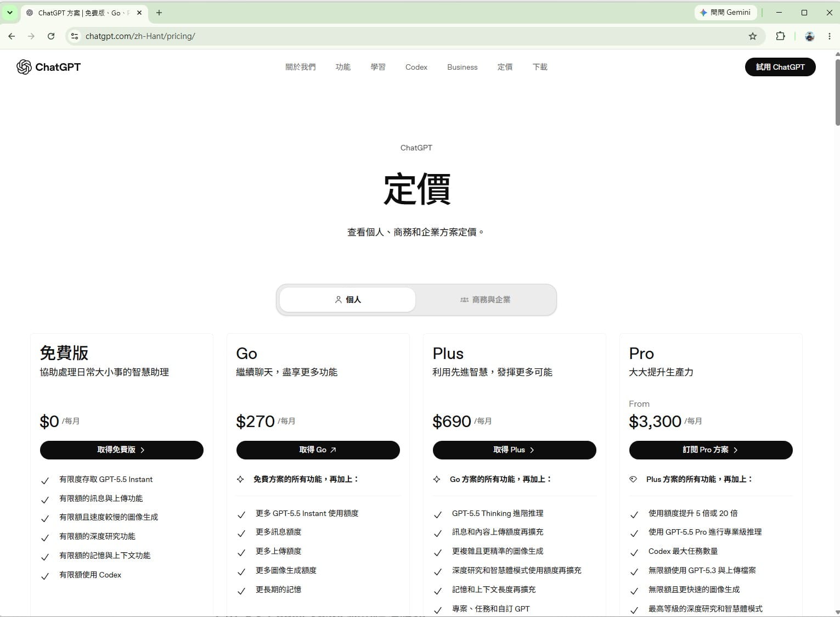This screenshot has height=617, width=840.
Task: Click the checkmark beside 有限度存取 GPT-5.5 Instant
Action: (x=45, y=480)
